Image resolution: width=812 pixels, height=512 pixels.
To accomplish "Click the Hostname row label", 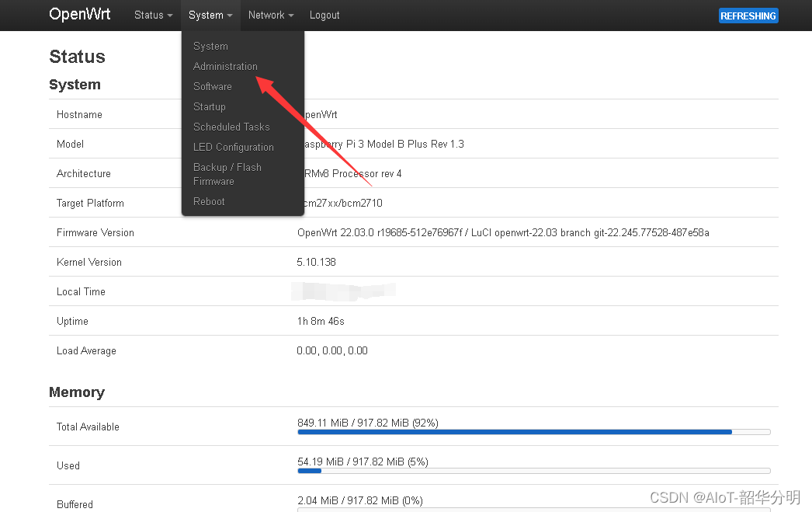I will coord(79,114).
